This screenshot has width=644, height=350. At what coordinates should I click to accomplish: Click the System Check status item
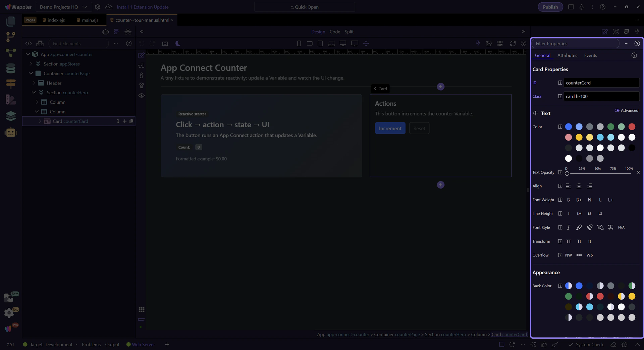[586, 345]
